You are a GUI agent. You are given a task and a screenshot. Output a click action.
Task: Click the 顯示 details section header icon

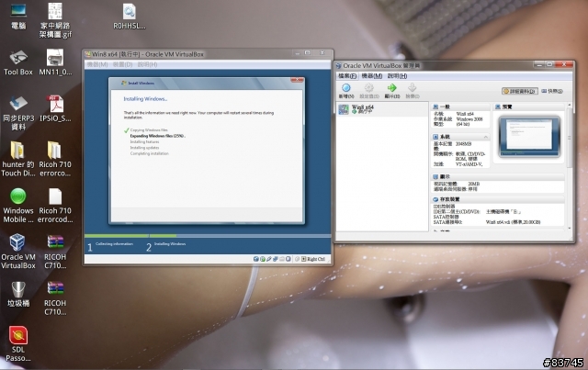coord(435,176)
